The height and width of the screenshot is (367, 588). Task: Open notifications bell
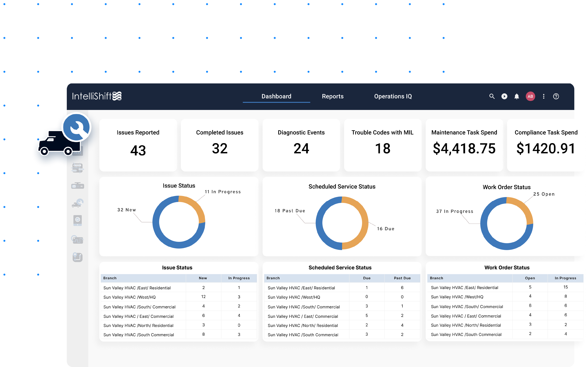pos(516,96)
